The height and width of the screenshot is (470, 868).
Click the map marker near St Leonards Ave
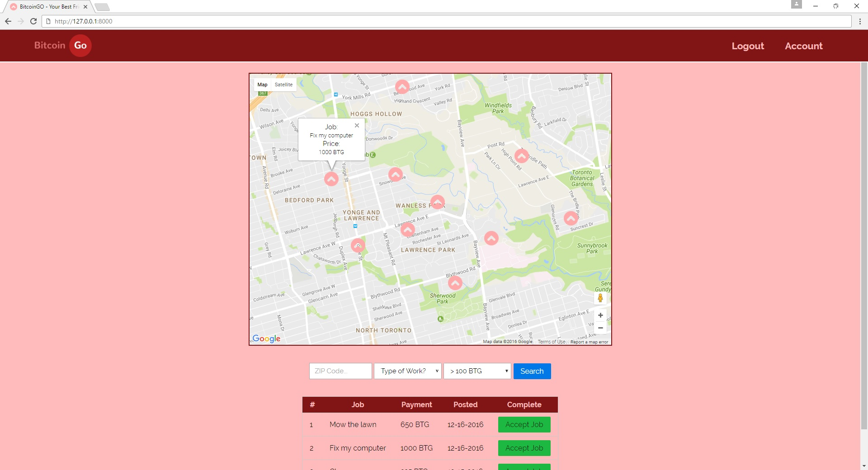point(491,238)
